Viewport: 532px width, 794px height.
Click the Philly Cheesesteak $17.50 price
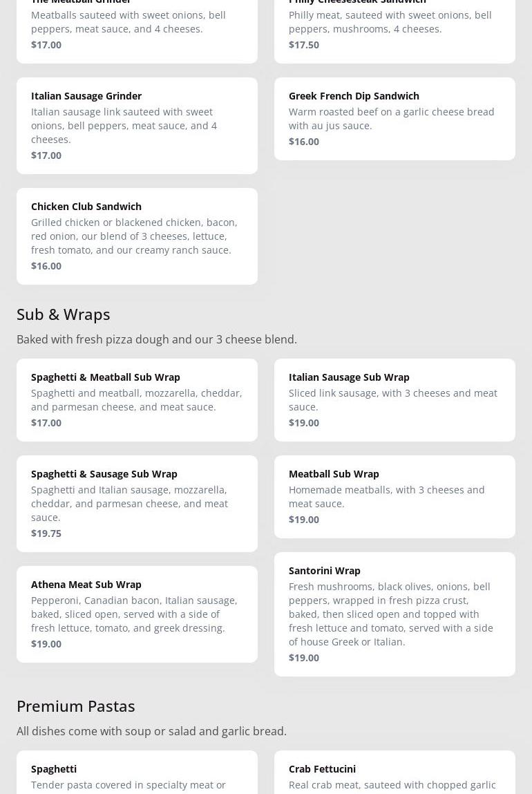coord(304,44)
